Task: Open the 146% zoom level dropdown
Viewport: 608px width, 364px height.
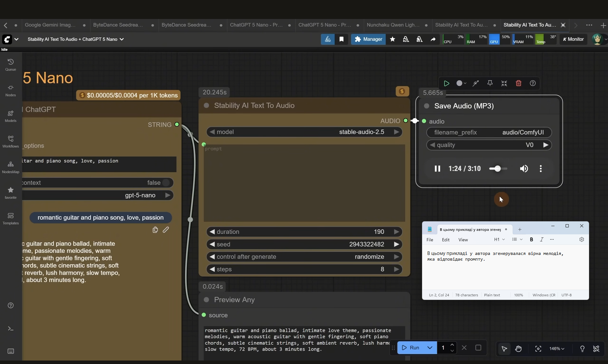Action: coord(557,349)
